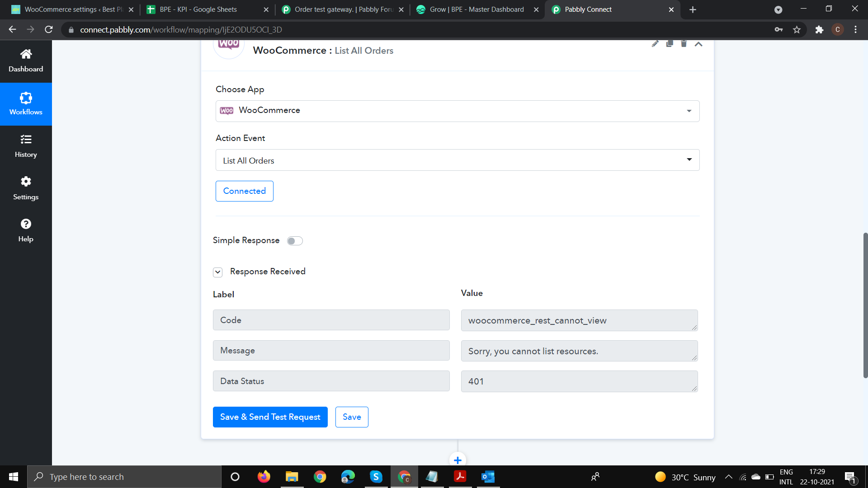Open the notification center icon

(x=850, y=477)
